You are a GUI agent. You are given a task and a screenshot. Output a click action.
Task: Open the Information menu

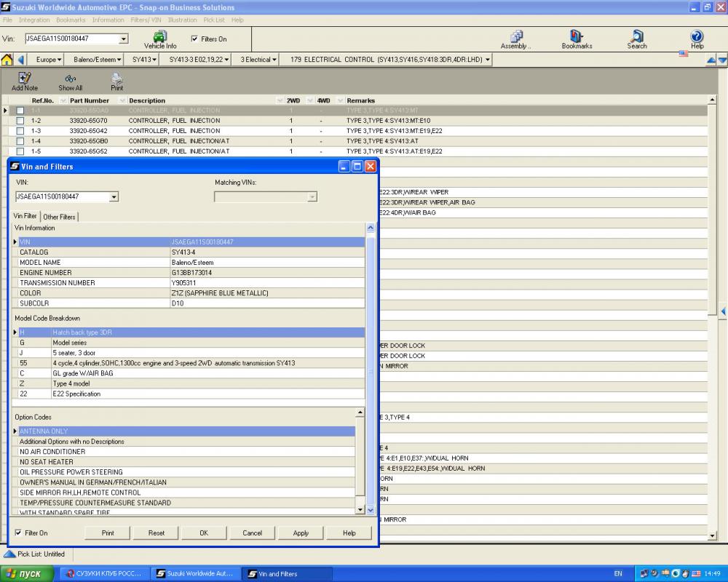pyautogui.click(x=108, y=20)
